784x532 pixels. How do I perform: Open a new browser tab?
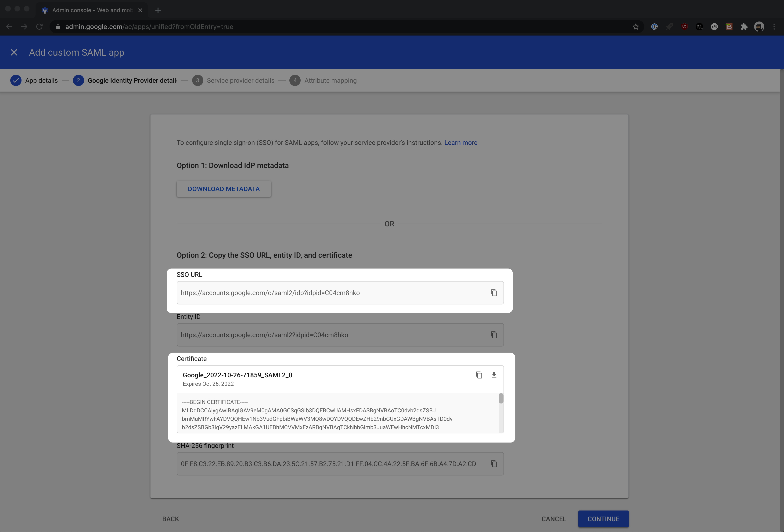pyautogui.click(x=158, y=10)
